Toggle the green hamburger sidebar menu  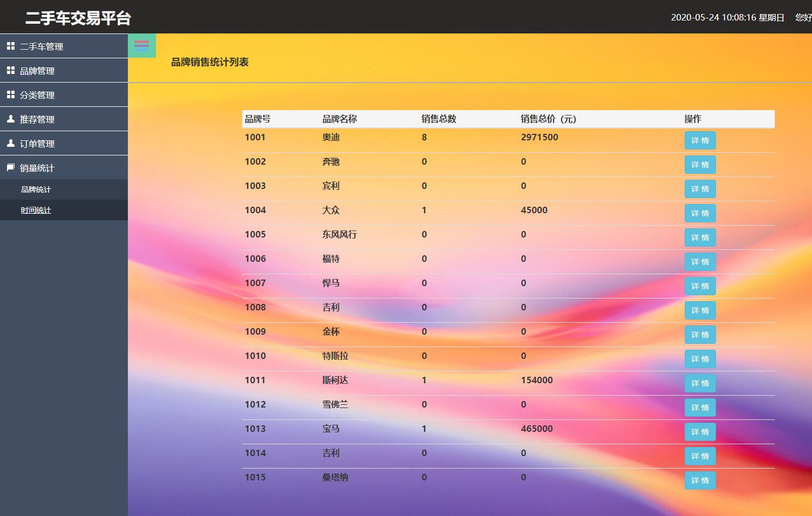141,45
